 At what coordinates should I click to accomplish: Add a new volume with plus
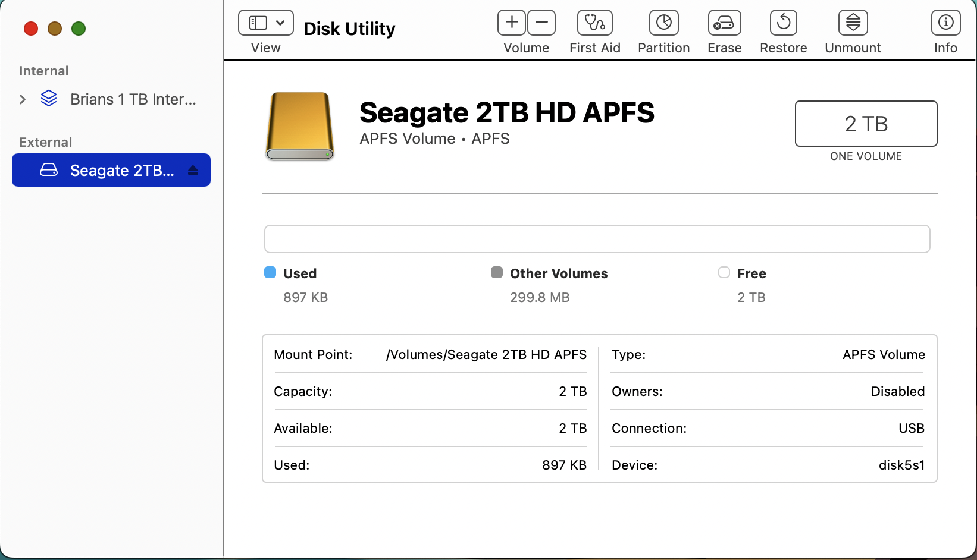(x=512, y=23)
